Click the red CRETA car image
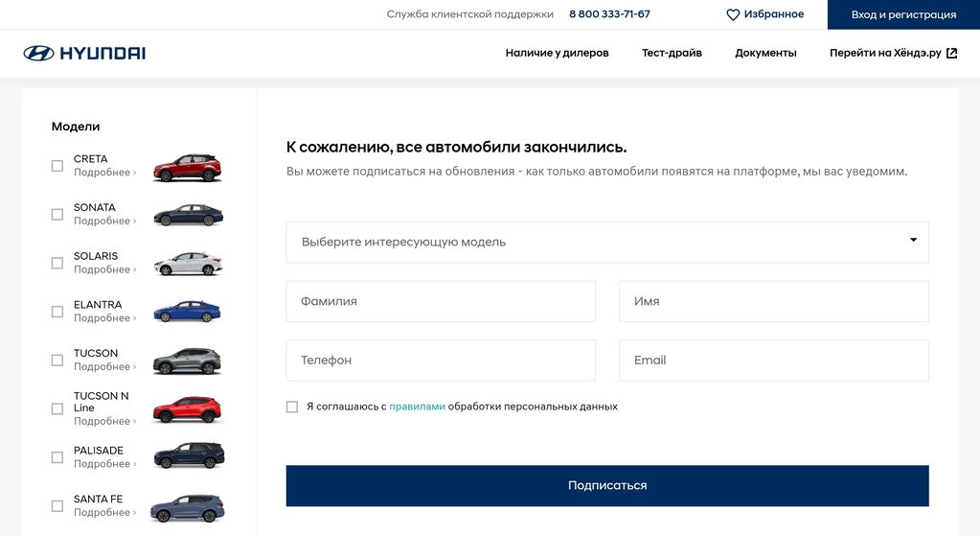The width and height of the screenshot is (980, 536). click(x=188, y=168)
